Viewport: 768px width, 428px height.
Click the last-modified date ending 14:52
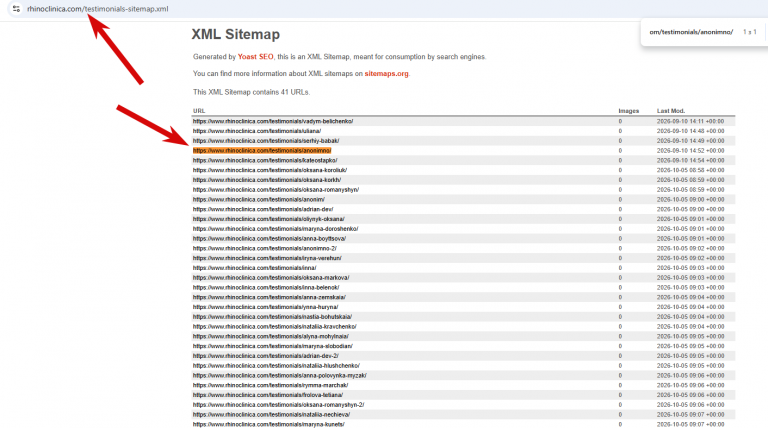(690, 150)
